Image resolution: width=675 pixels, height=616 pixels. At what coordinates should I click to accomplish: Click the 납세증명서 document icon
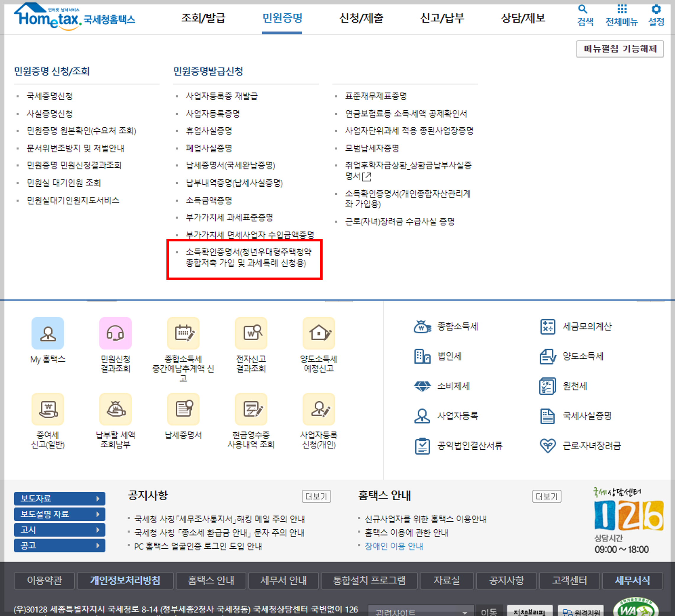tap(183, 409)
